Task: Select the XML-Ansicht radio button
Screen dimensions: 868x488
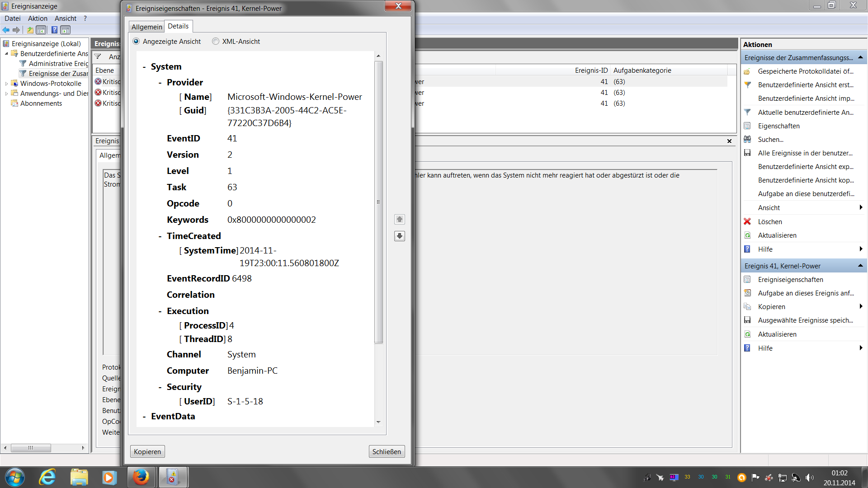Action: click(x=216, y=41)
